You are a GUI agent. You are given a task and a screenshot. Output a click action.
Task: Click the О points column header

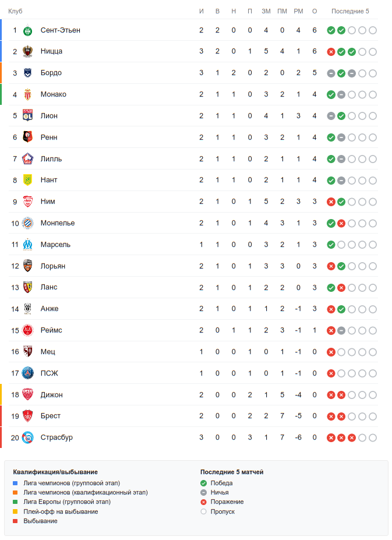click(x=315, y=11)
